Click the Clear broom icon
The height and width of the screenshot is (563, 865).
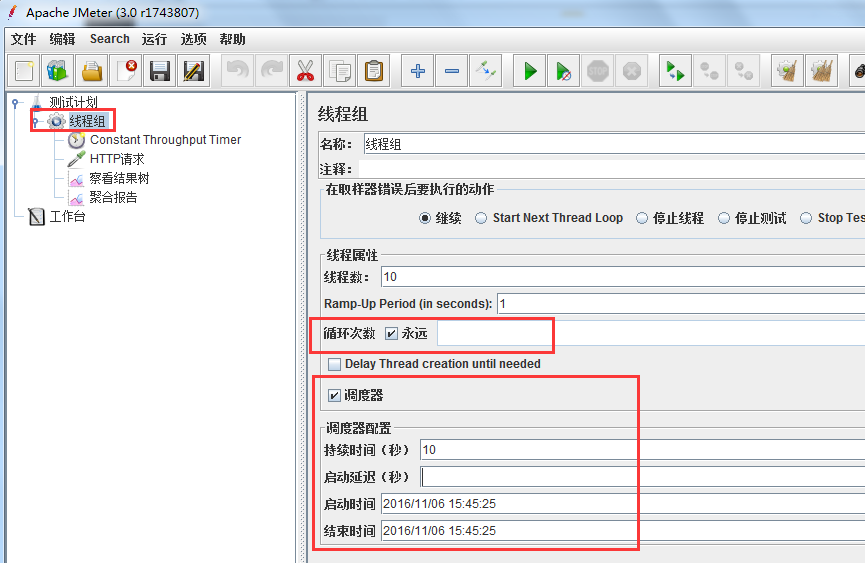pyautogui.click(x=787, y=71)
